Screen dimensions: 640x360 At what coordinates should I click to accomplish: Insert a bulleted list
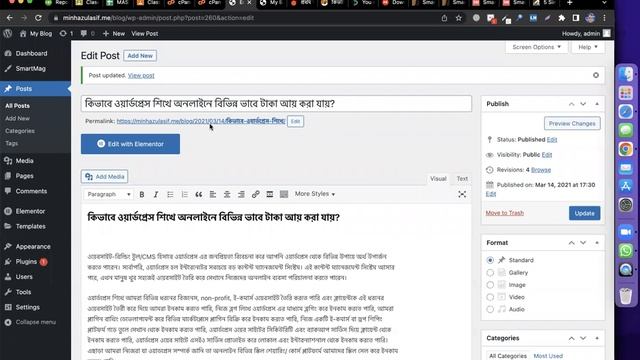tap(170, 194)
